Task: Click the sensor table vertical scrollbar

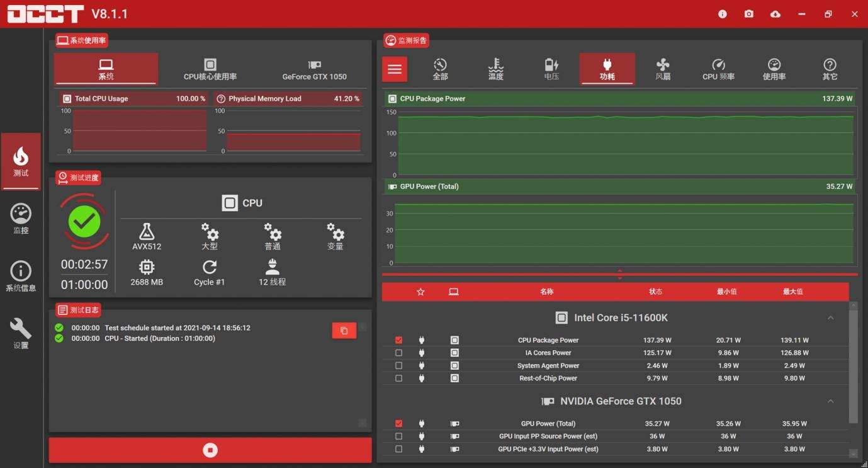Action: [854, 366]
